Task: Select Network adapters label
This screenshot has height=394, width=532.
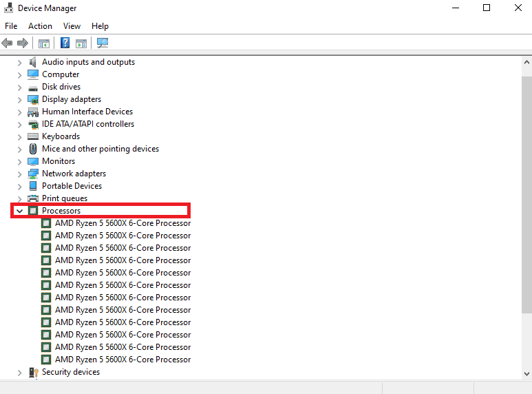Action: tap(74, 174)
